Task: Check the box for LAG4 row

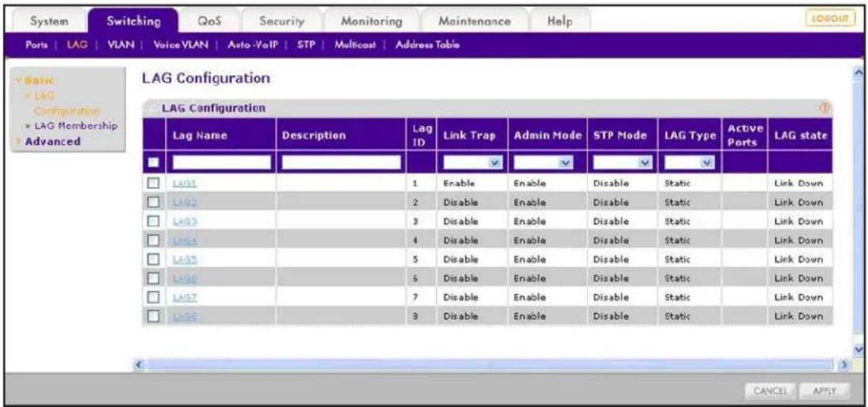Action: [x=153, y=241]
